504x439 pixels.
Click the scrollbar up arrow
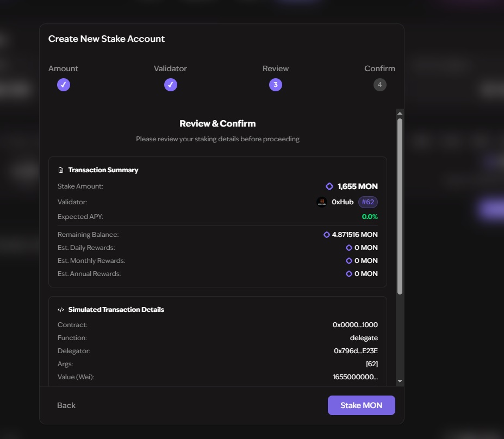tap(400, 114)
